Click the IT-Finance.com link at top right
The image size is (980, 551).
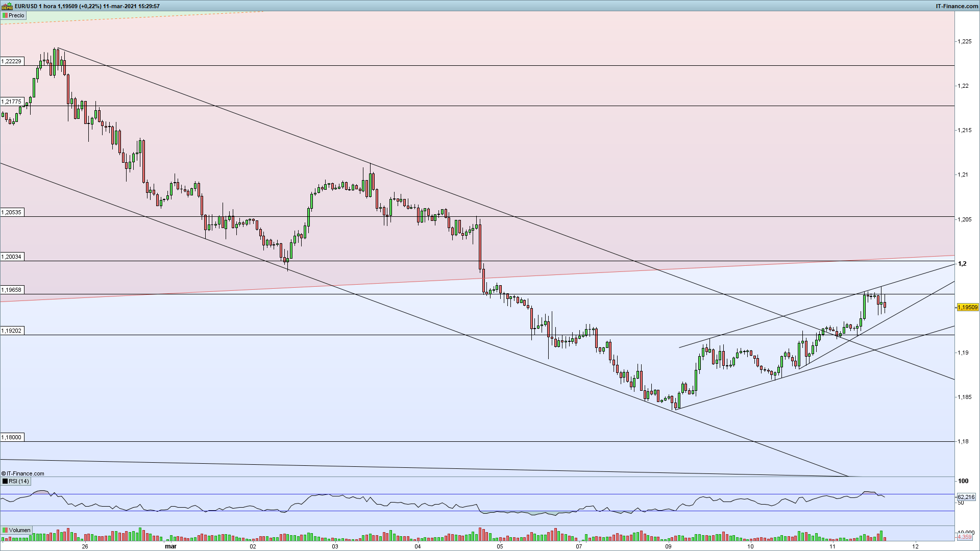[x=957, y=6]
